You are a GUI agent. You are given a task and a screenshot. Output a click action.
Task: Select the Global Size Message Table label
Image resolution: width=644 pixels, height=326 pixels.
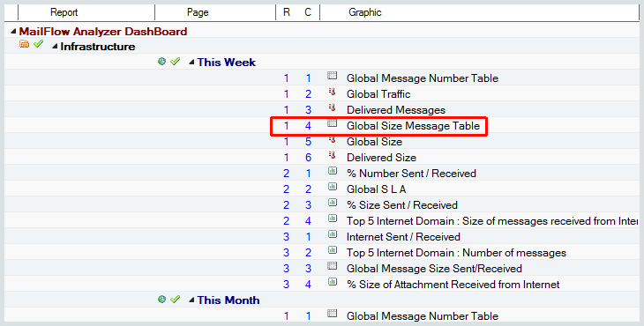click(413, 126)
